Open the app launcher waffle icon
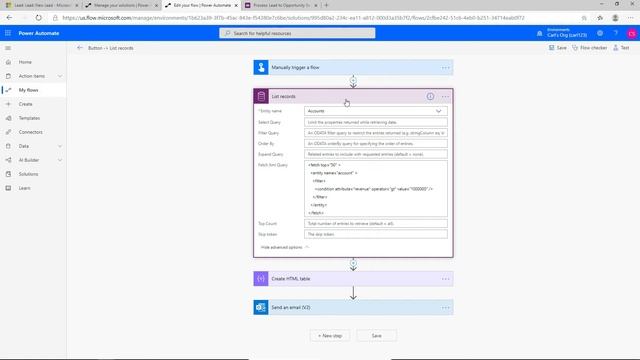640x360 pixels. [x=8, y=33]
